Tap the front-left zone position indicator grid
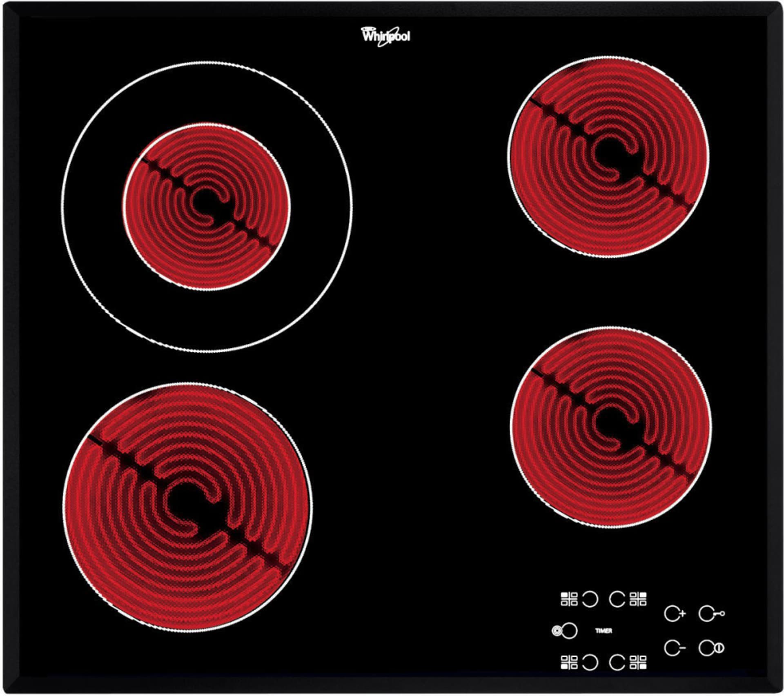This screenshot has height=696, width=784. 569,663
